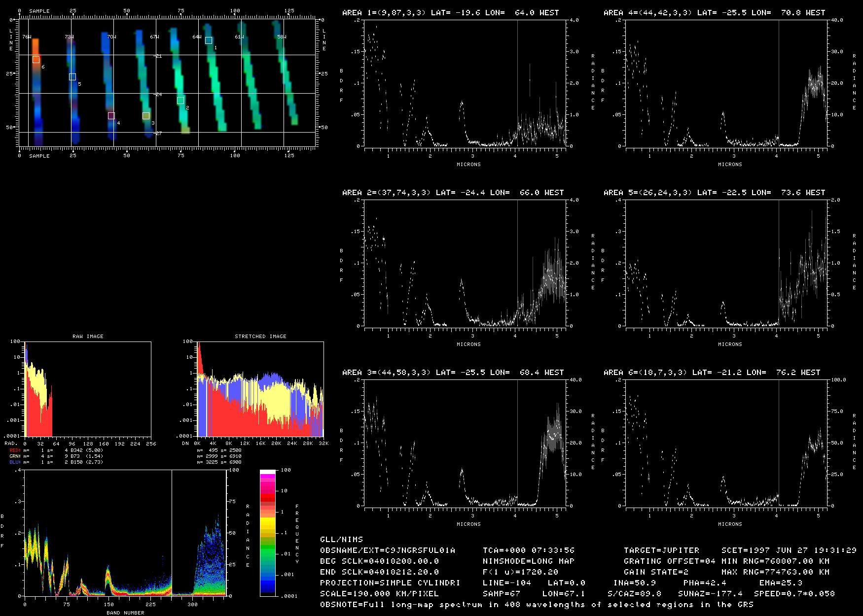Click the 'BEG SCLK=04018208.00.0' entry
The width and height of the screenshot is (863, 616).
click(379, 561)
